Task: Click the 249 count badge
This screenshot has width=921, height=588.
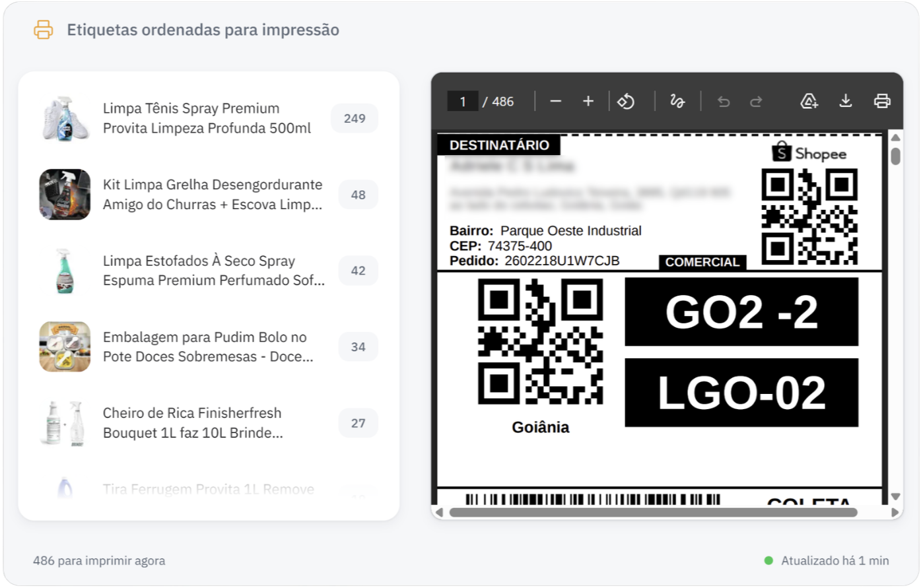Action: coord(355,118)
